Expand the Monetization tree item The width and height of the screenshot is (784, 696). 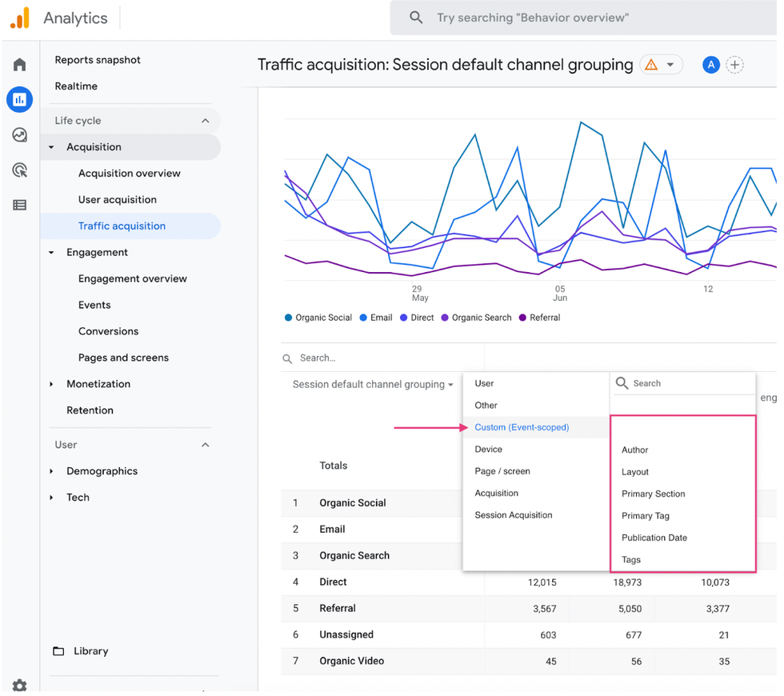(x=52, y=384)
